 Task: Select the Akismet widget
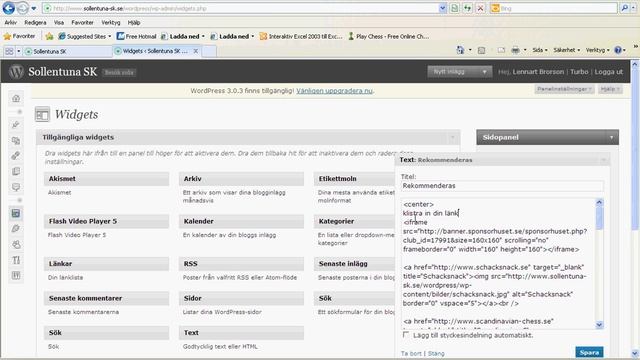107,179
